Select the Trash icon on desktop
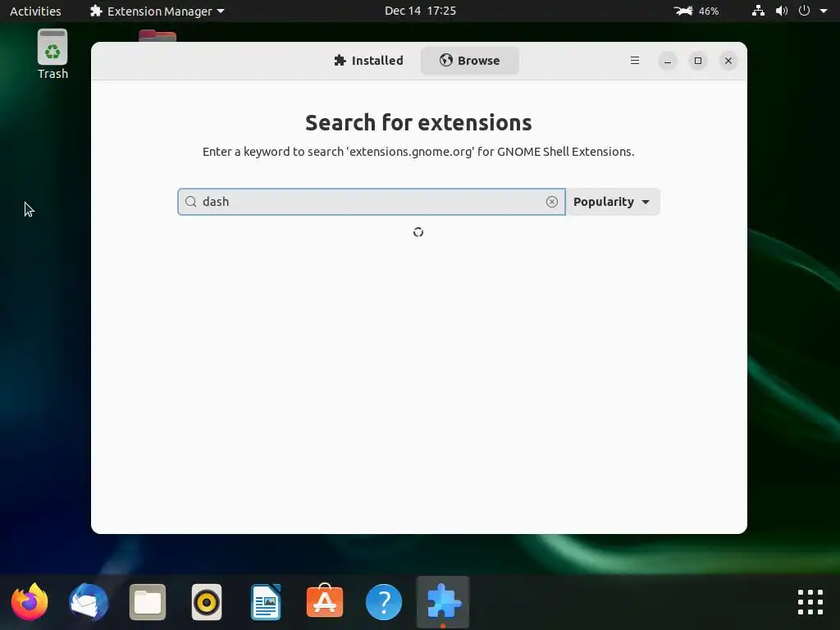 [x=52, y=55]
